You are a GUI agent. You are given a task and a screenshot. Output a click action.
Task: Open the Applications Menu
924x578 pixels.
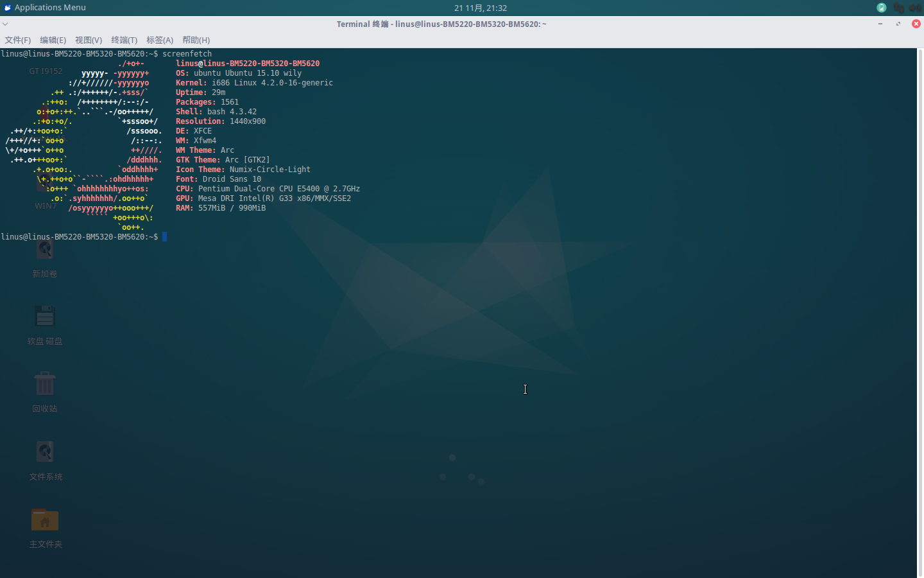click(44, 8)
